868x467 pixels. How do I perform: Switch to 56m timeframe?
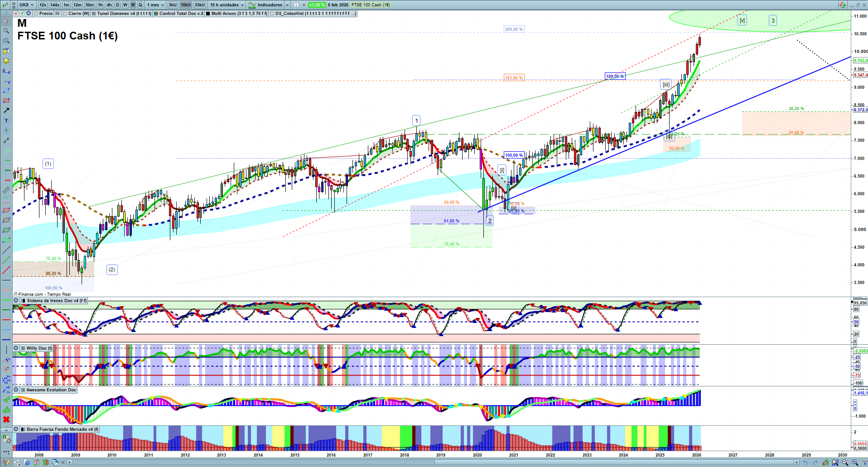[x=90, y=5]
